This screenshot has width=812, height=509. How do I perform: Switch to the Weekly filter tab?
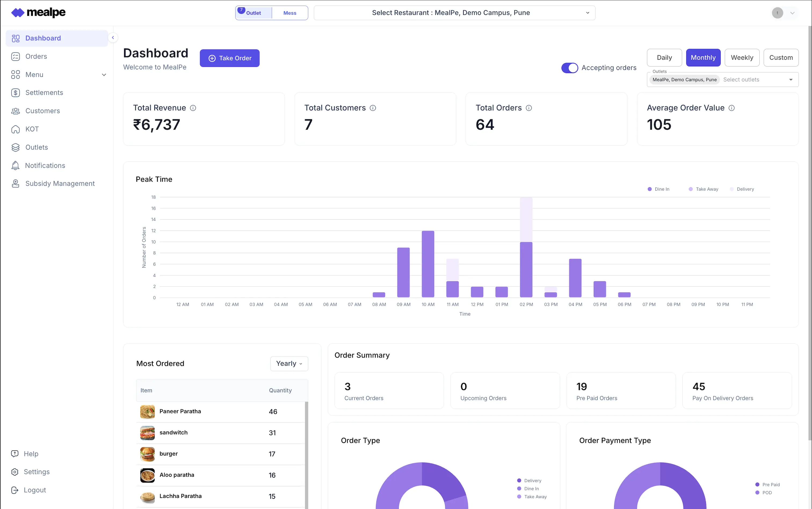point(742,57)
